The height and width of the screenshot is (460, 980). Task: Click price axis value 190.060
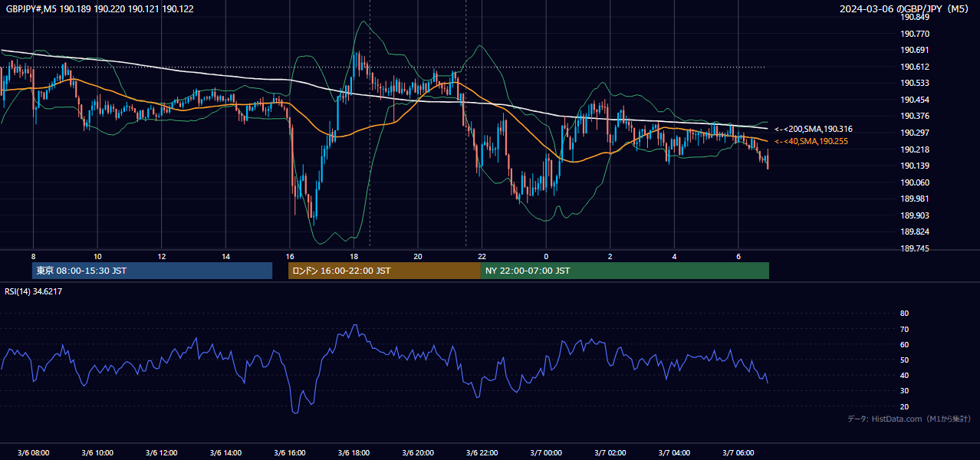point(915,182)
